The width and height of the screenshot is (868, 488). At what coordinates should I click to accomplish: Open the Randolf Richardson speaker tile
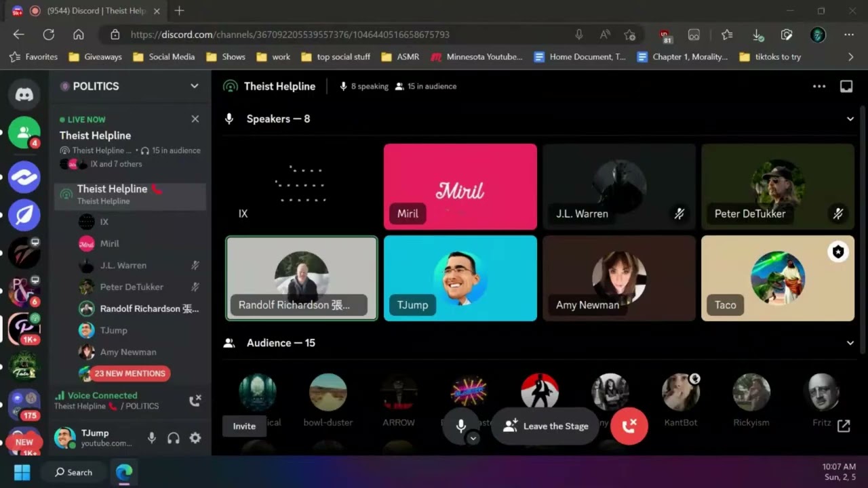(x=301, y=278)
